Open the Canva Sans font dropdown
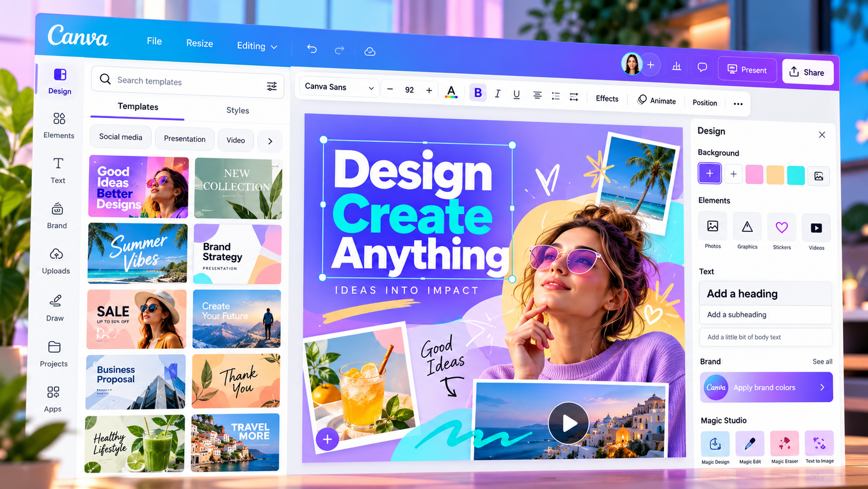This screenshot has width=868, height=489. pos(338,87)
